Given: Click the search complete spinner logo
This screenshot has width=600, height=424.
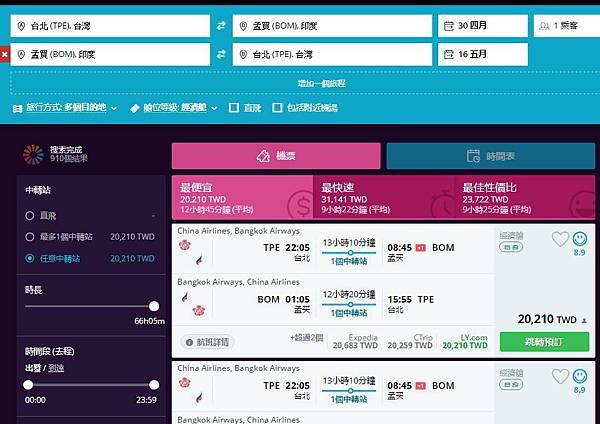Looking at the screenshot, I should click(33, 154).
